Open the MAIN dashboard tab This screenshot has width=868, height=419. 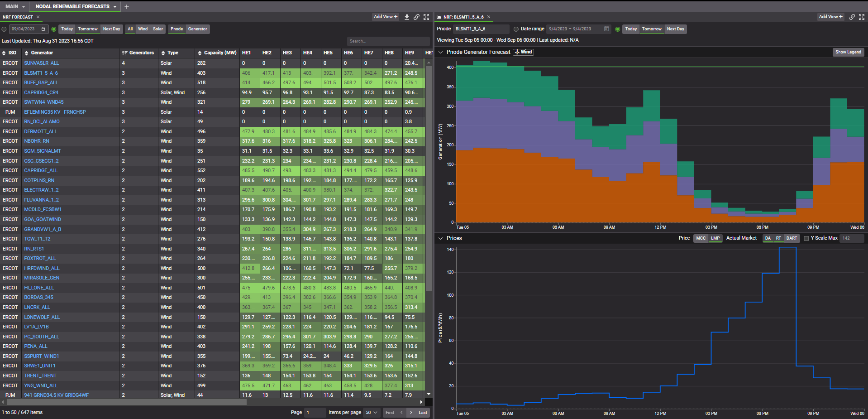point(12,7)
